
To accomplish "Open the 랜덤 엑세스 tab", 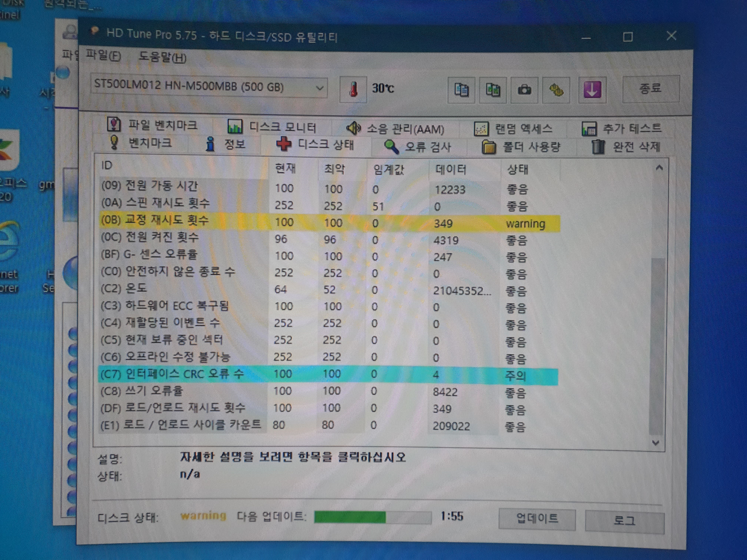I will pyautogui.click(x=513, y=129).
